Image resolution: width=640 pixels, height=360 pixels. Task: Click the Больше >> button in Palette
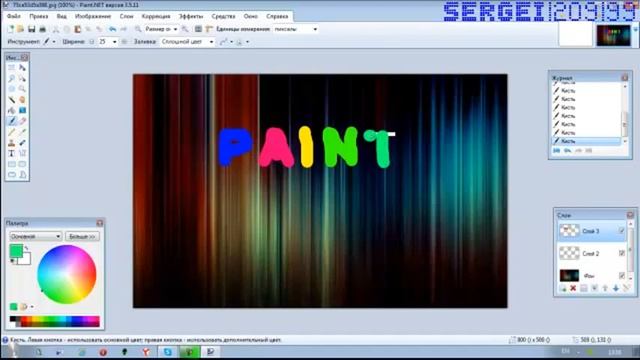point(82,236)
